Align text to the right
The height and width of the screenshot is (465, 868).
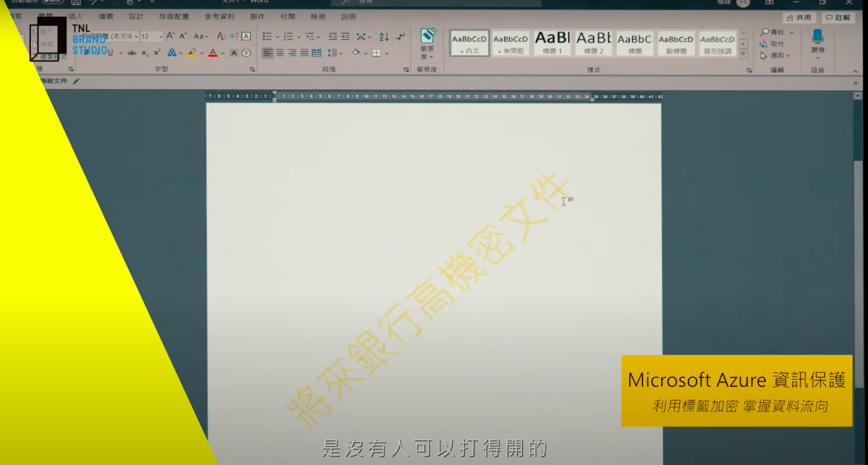click(292, 53)
